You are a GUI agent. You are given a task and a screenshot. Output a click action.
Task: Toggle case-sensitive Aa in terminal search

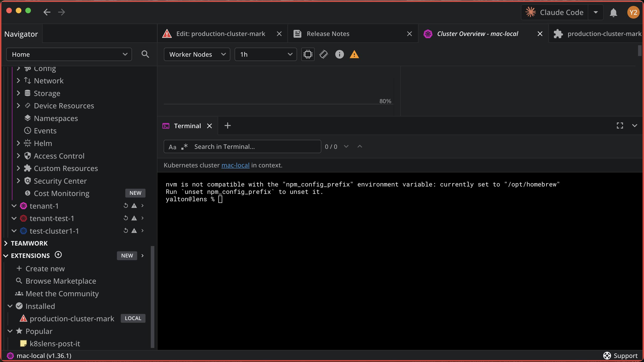[172, 147]
